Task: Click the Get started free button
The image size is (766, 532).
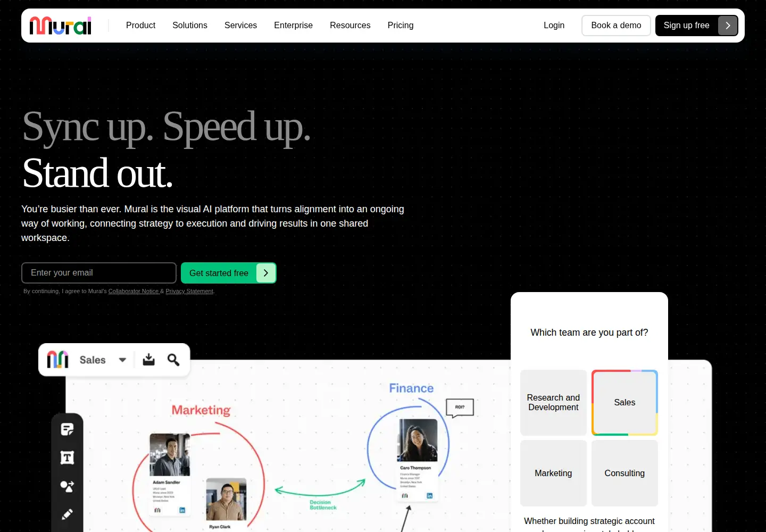Action: pyautogui.click(x=229, y=273)
